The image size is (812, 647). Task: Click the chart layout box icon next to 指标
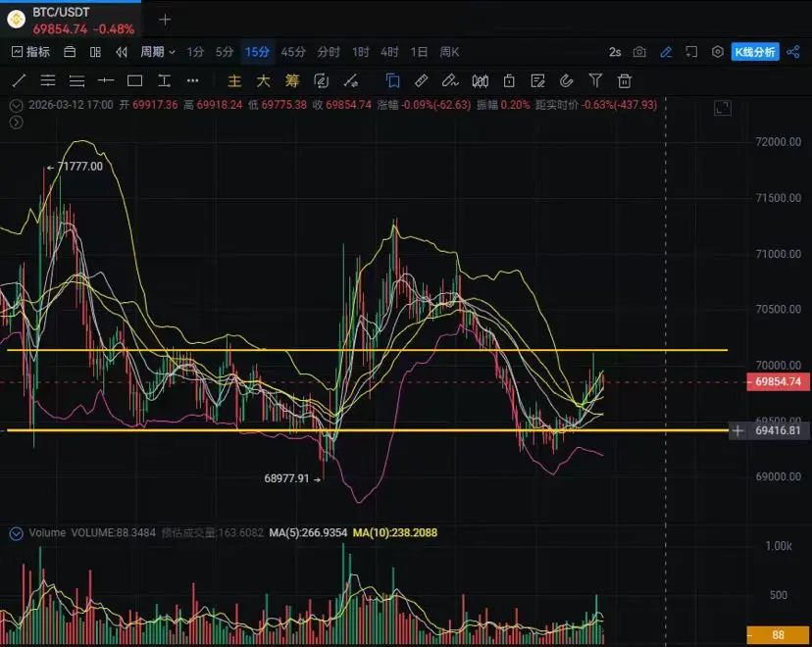tap(70, 52)
